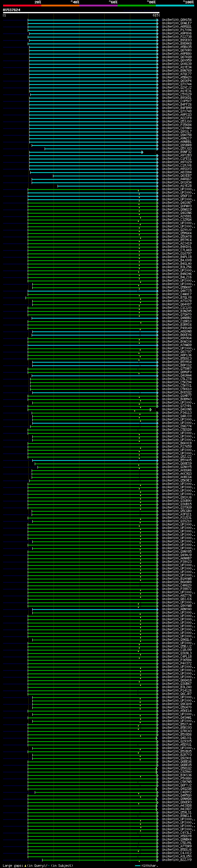Select label UniRef100_Q4N8B2
Image resolution: width=197 pixels, height=868 pixels.
[x=177, y=318]
